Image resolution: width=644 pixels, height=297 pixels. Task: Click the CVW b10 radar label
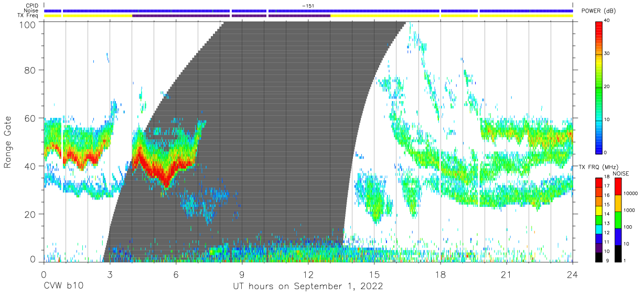click(x=63, y=287)
